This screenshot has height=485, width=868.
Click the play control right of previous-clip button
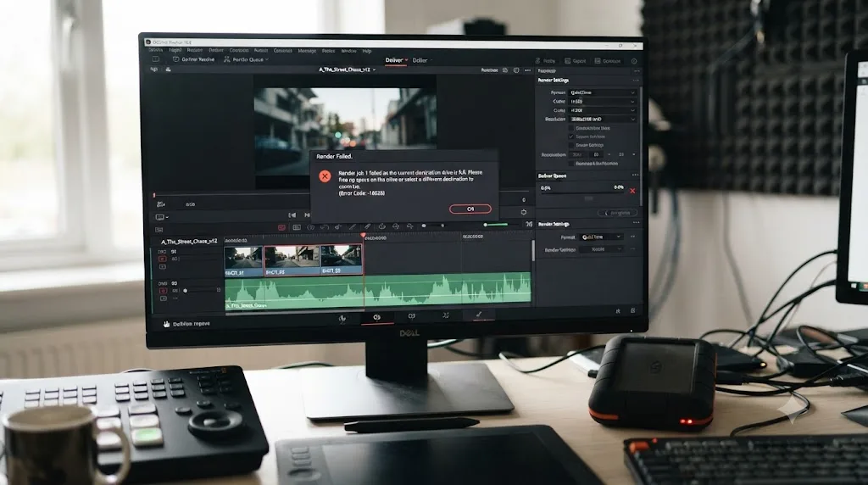click(307, 215)
